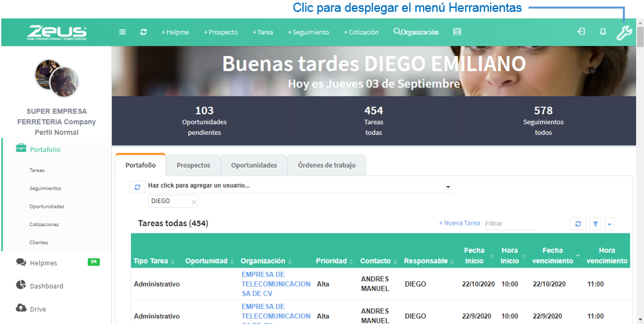Viewport: 644px width, 326px height.
Task: Click into the Filtrar input field
Action: coord(510,223)
